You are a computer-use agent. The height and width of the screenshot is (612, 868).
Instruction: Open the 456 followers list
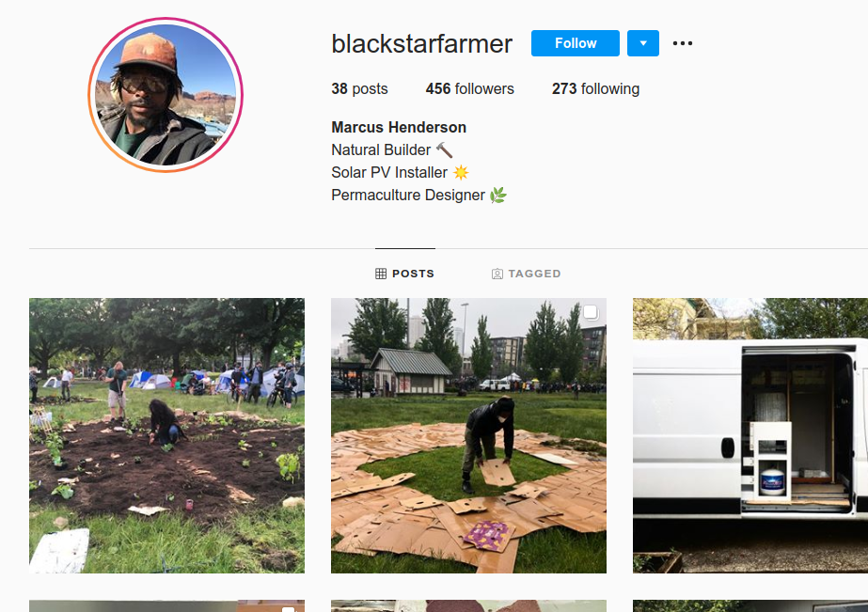click(469, 88)
